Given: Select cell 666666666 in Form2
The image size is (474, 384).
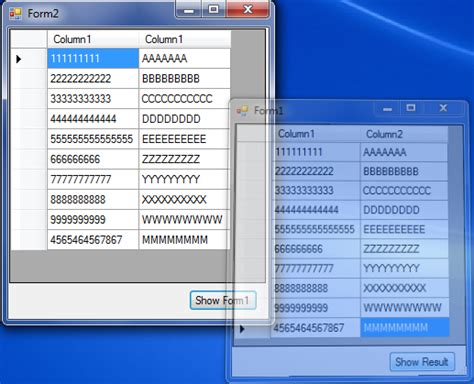Looking at the screenshot, I should tap(93, 159).
